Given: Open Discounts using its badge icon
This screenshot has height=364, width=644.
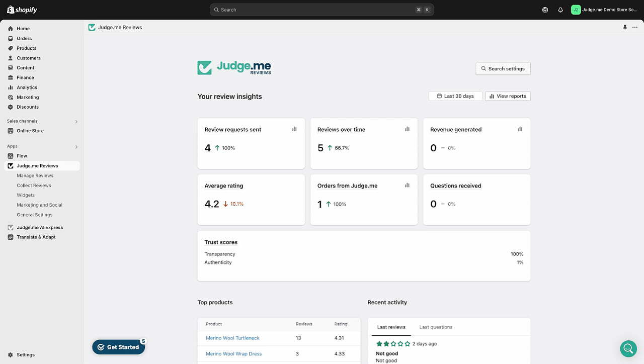Looking at the screenshot, I should coord(11,107).
